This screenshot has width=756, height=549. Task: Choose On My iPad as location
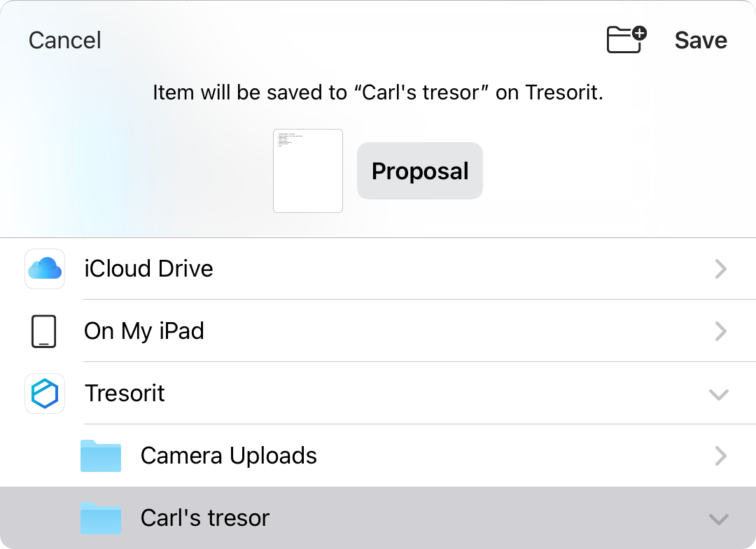tap(378, 331)
